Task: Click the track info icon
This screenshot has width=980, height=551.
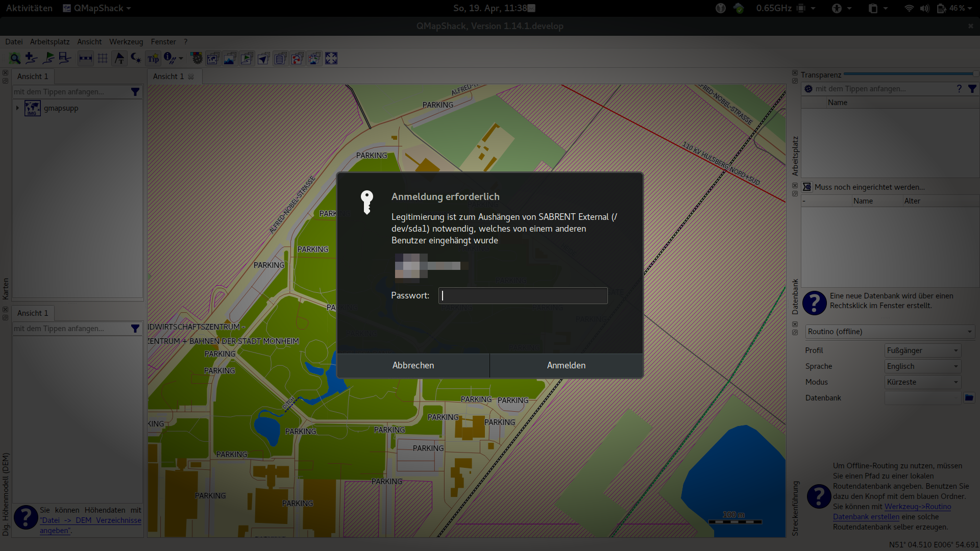Action: point(169,59)
